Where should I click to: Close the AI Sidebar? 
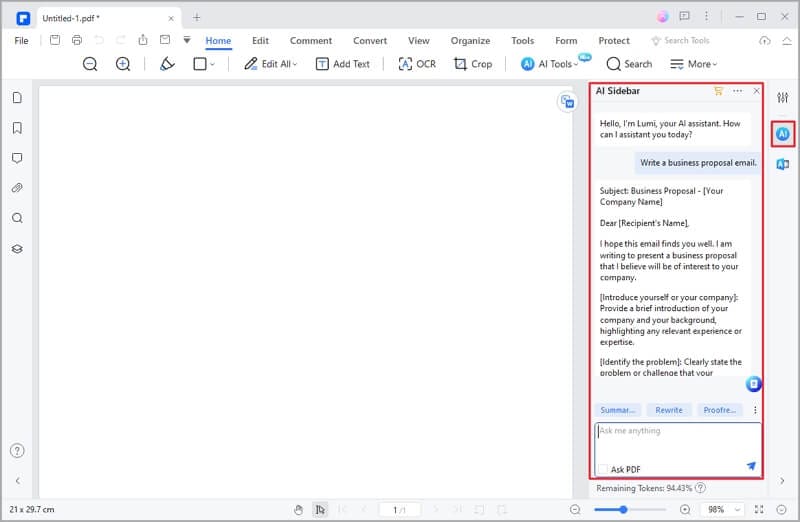pos(756,91)
